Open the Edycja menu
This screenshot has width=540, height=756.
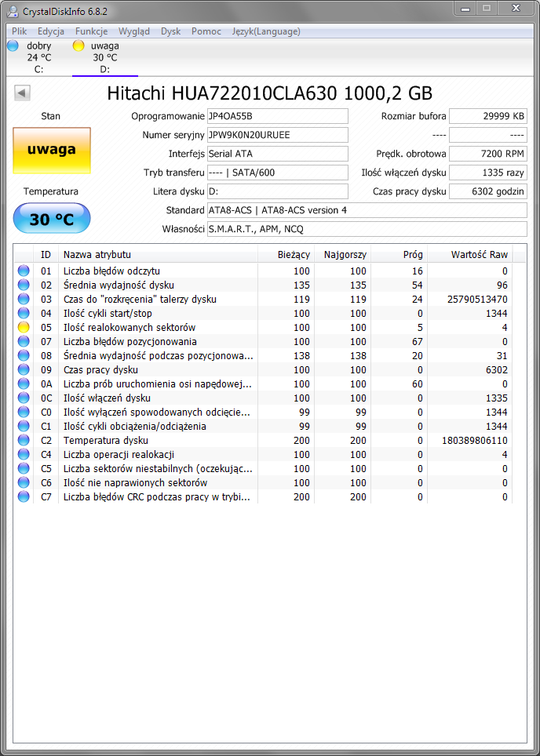click(51, 31)
